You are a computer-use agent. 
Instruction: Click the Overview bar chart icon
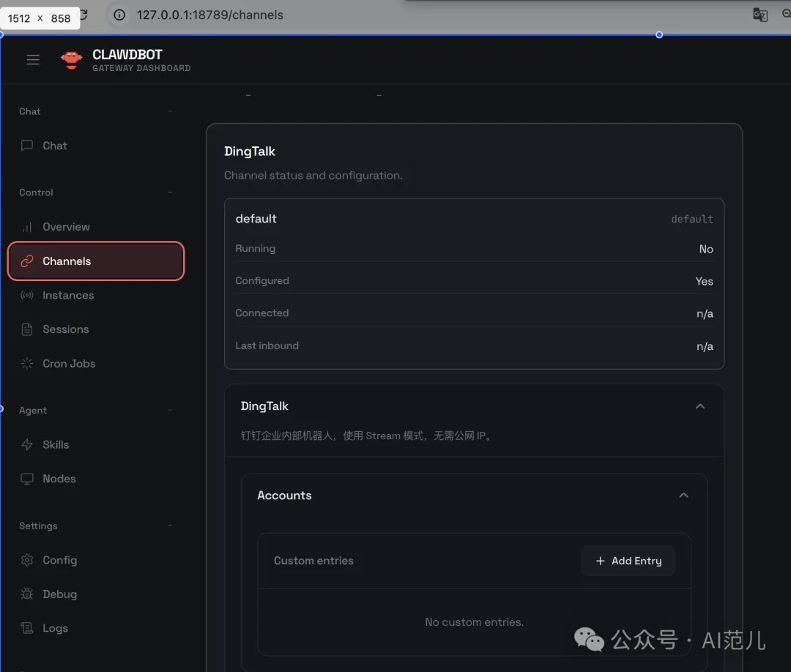tap(27, 227)
